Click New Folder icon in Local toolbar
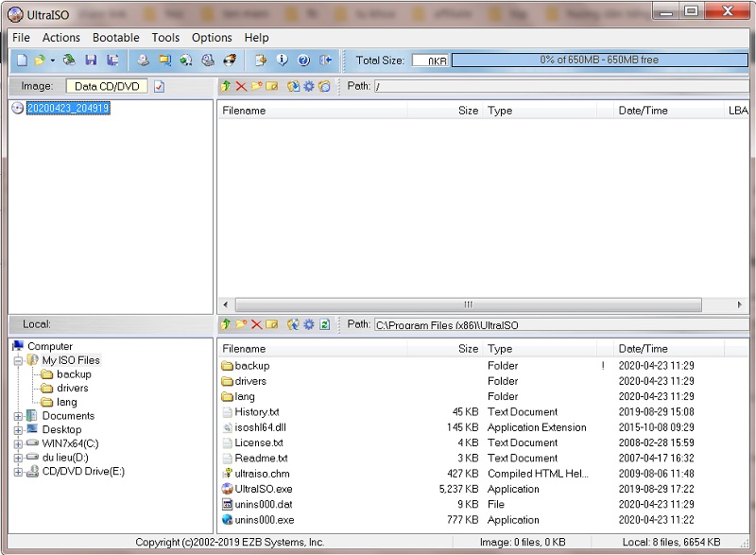 tap(241, 324)
